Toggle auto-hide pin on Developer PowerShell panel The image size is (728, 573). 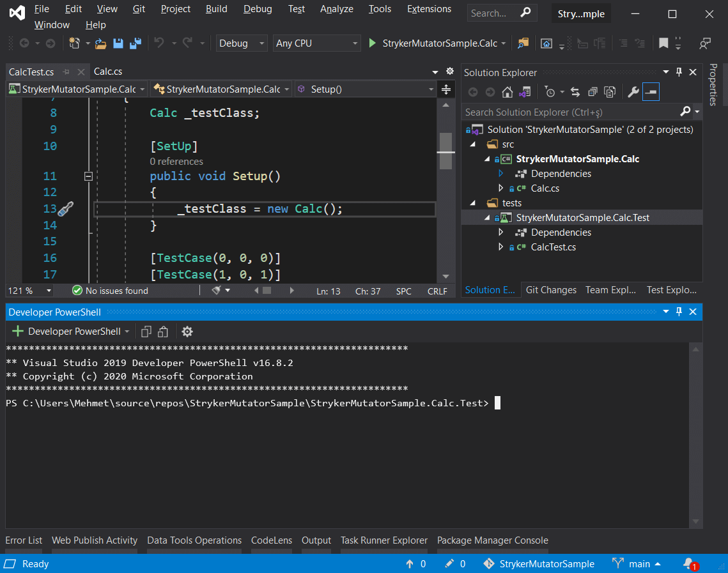click(679, 312)
